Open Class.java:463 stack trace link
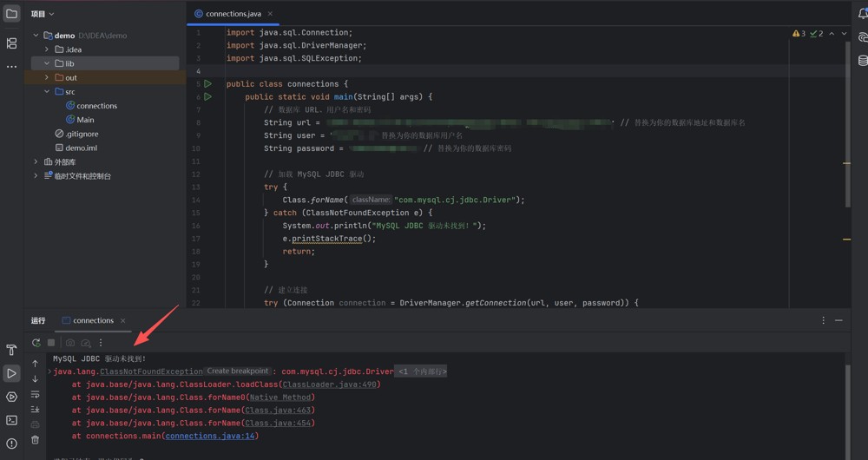 278,411
